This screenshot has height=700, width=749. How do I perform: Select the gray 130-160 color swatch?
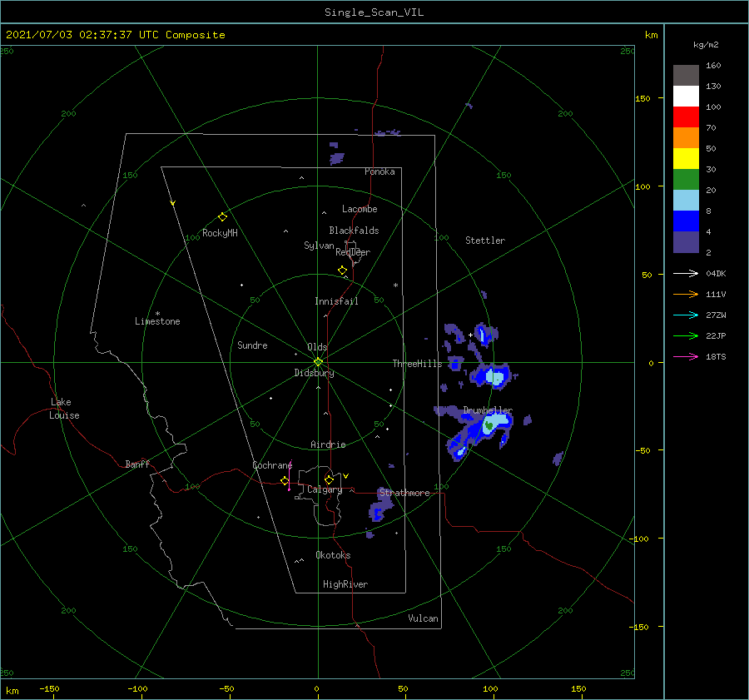coord(686,76)
